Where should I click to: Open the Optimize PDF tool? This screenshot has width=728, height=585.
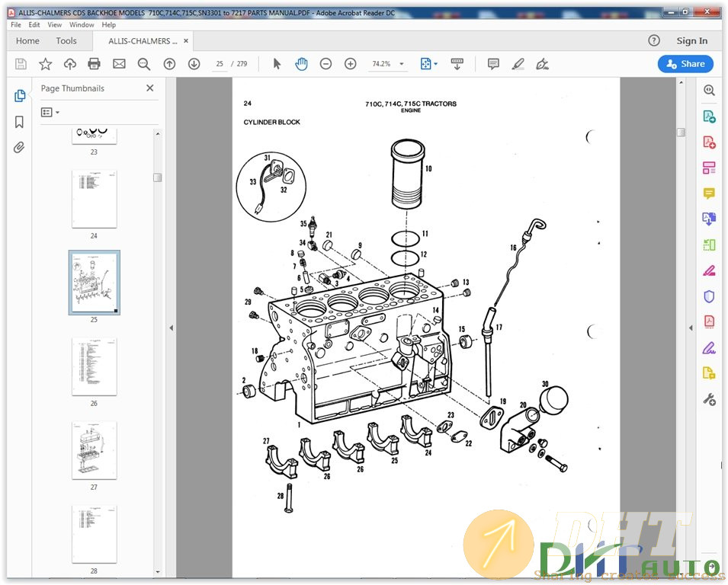pos(709,321)
